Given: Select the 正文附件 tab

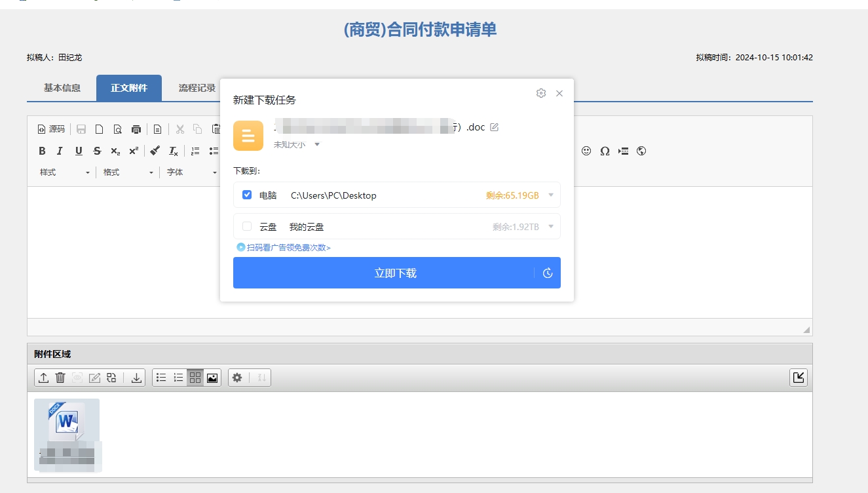Looking at the screenshot, I should pyautogui.click(x=129, y=88).
